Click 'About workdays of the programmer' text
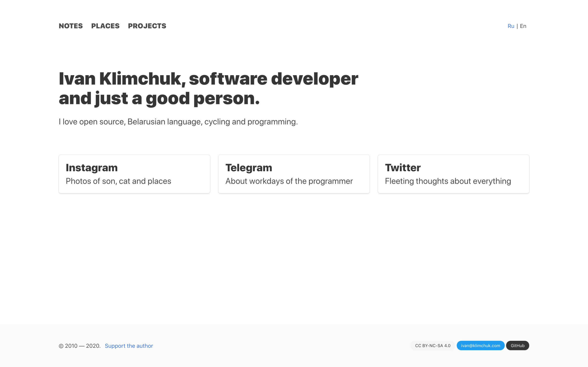Screen dimensions: 588x367 [289, 181]
